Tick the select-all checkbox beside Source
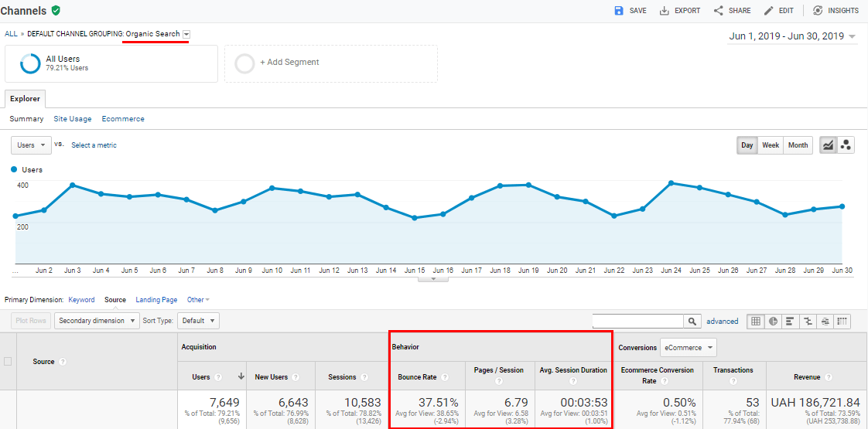 (8, 362)
